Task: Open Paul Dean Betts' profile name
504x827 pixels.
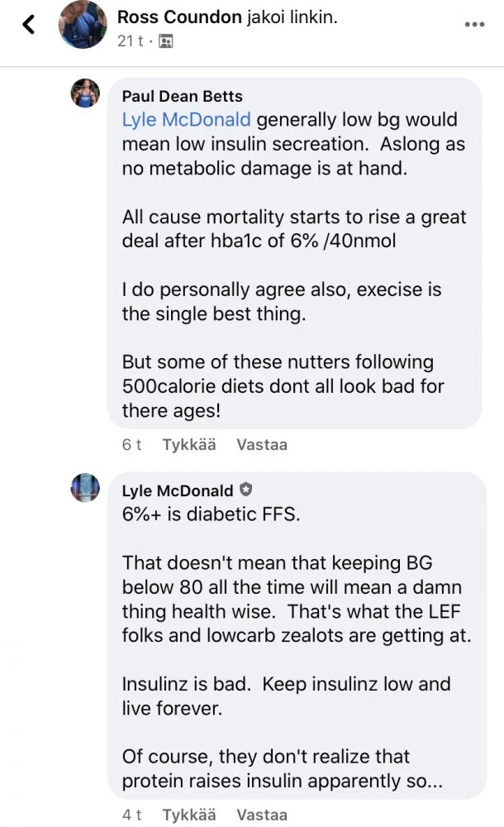Action: click(x=182, y=96)
